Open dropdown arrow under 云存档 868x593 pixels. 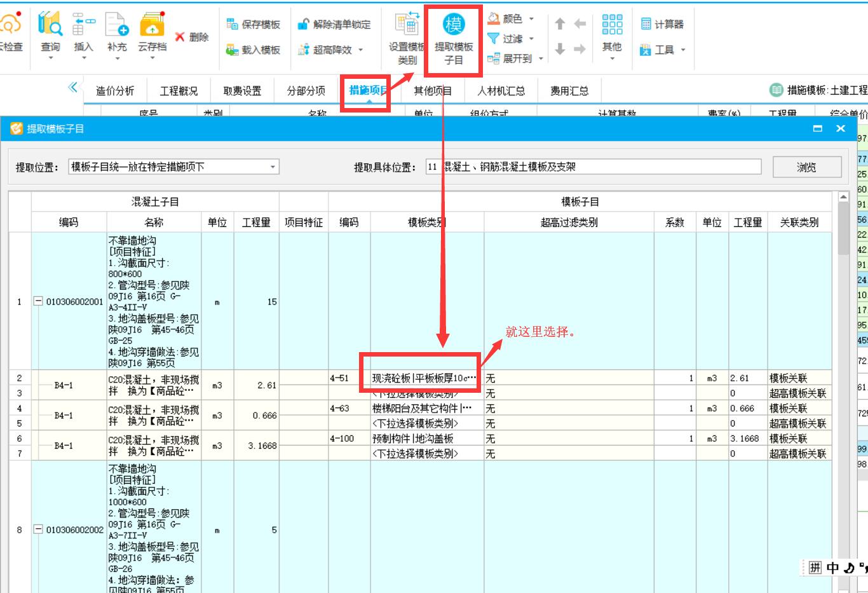pyautogui.click(x=152, y=58)
